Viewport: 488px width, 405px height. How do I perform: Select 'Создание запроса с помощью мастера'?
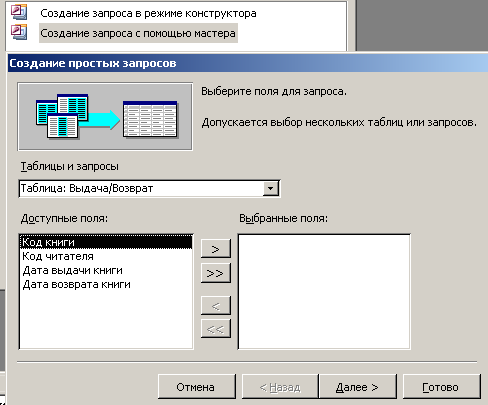click(x=138, y=33)
